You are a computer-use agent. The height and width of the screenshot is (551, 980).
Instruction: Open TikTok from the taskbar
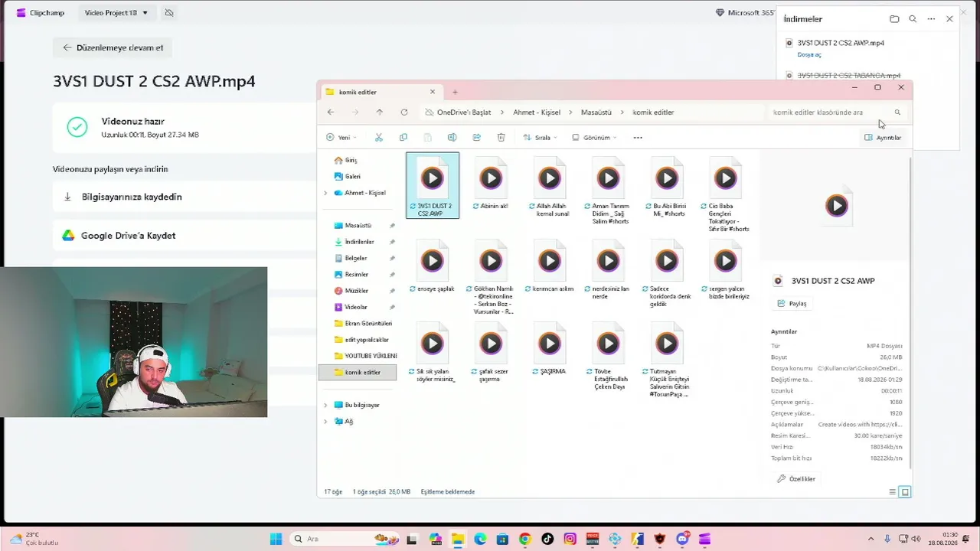547,539
